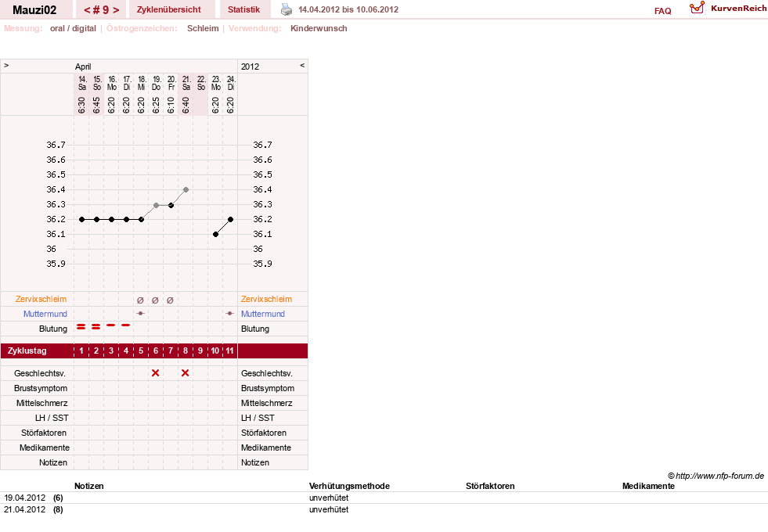Select temperature point at 36.4 on April 21
The width and height of the screenshot is (768, 532).
tap(186, 189)
